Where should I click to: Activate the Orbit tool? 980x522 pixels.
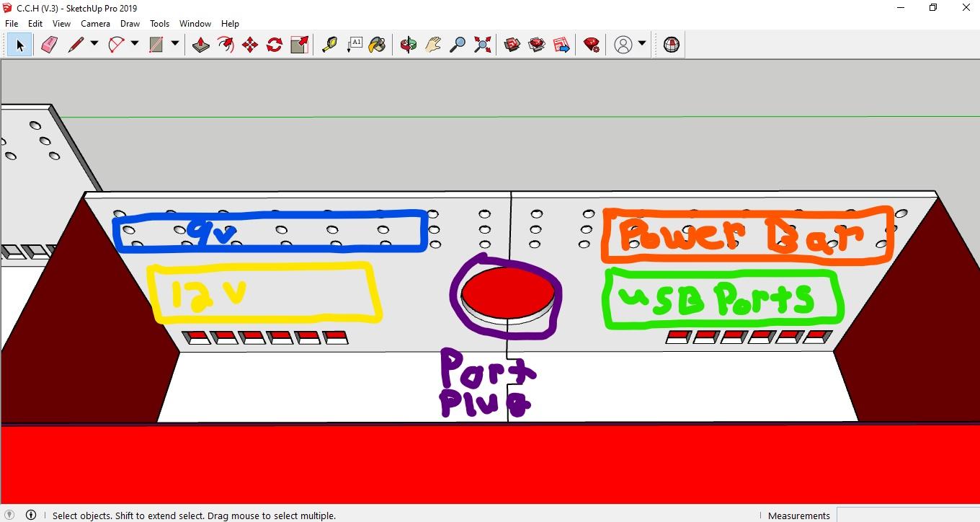point(408,45)
